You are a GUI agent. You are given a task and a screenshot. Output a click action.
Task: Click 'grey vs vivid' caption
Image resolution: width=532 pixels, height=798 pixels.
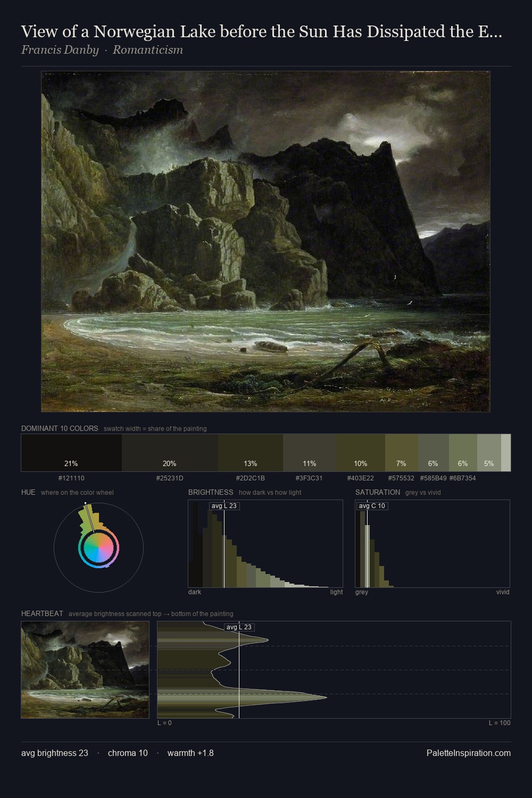tap(423, 493)
